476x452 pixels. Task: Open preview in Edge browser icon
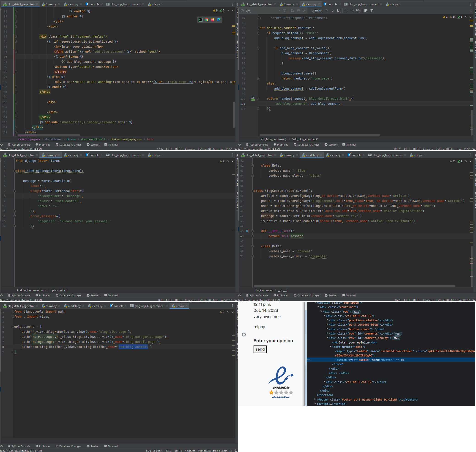[x=218, y=20]
